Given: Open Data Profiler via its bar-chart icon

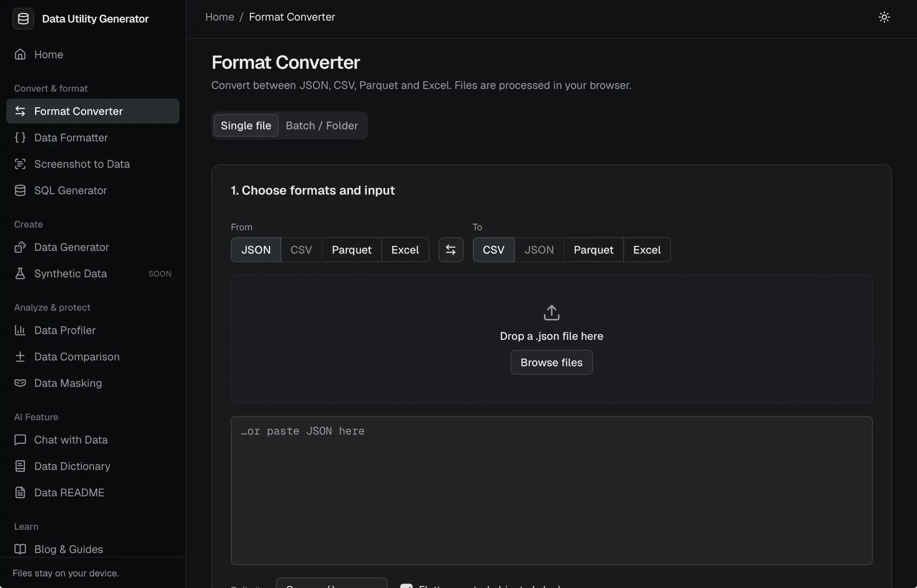Looking at the screenshot, I should point(20,330).
